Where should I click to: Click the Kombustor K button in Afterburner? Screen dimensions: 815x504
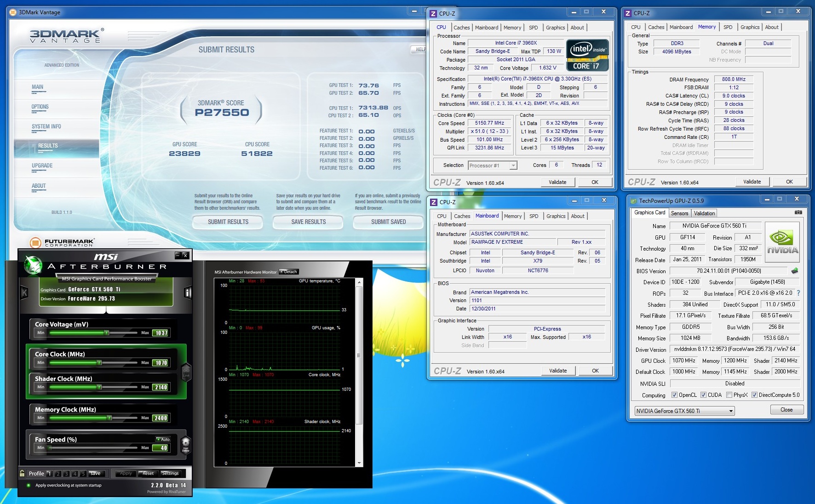24,292
